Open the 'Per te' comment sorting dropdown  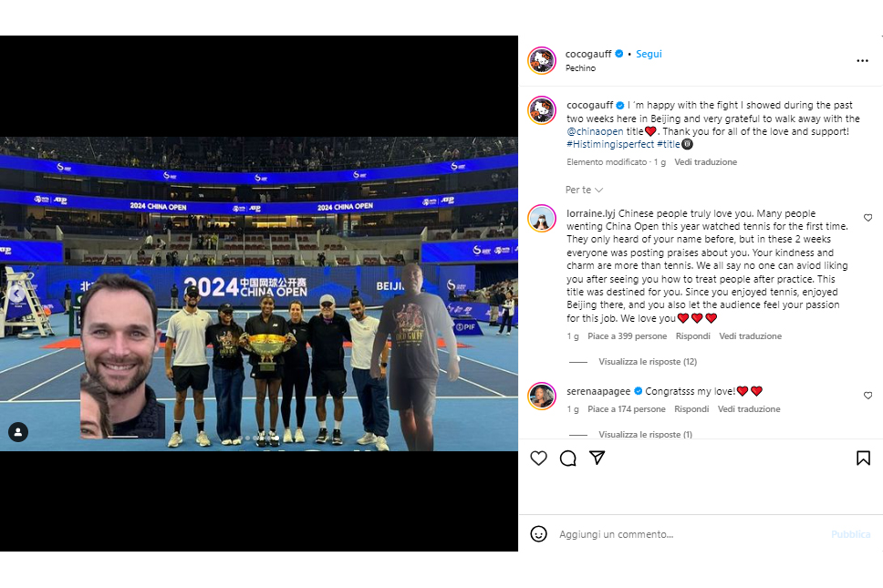click(x=584, y=191)
